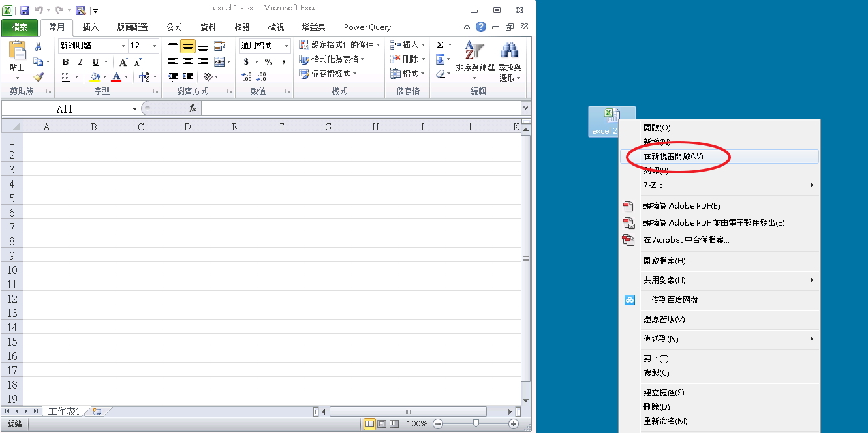
Task: Open the File (檔案) tab
Action: click(x=20, y=27)
